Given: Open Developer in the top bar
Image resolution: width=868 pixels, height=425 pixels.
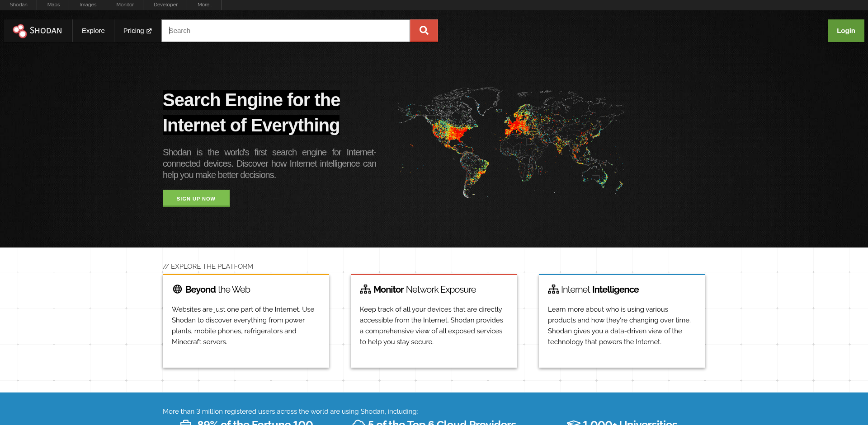Looking at the screenshot, I should coord(165,5).
